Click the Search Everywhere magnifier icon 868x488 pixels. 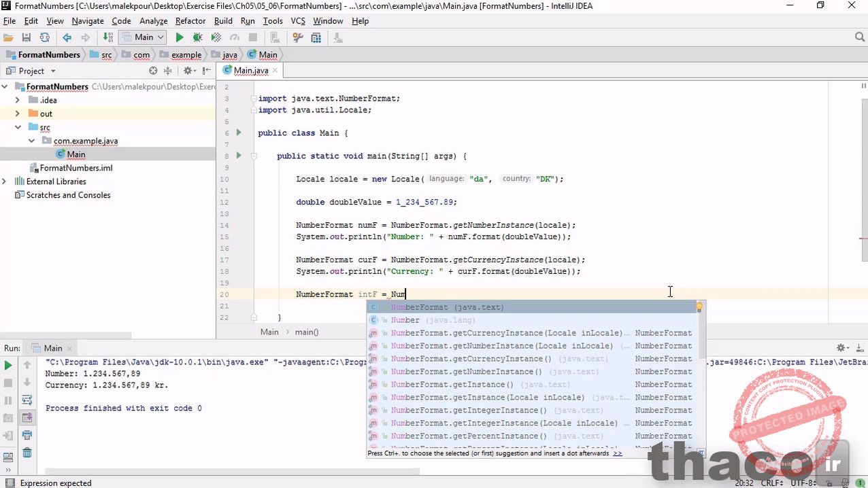pos(860,37)
